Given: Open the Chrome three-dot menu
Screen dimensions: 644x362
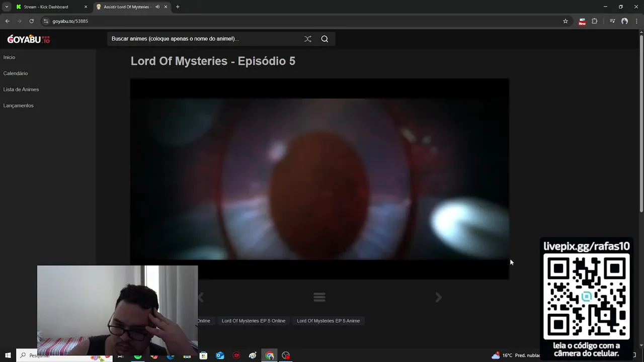Looking at the screenshot, I should click(636, 21).
